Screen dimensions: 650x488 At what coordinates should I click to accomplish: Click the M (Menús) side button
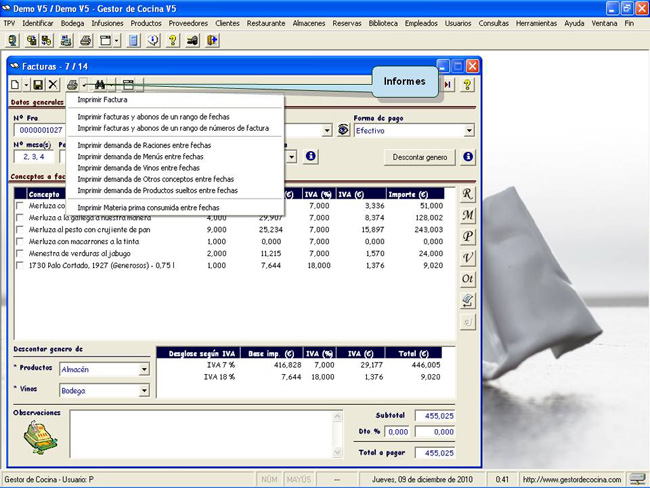[x=468, y=214]
